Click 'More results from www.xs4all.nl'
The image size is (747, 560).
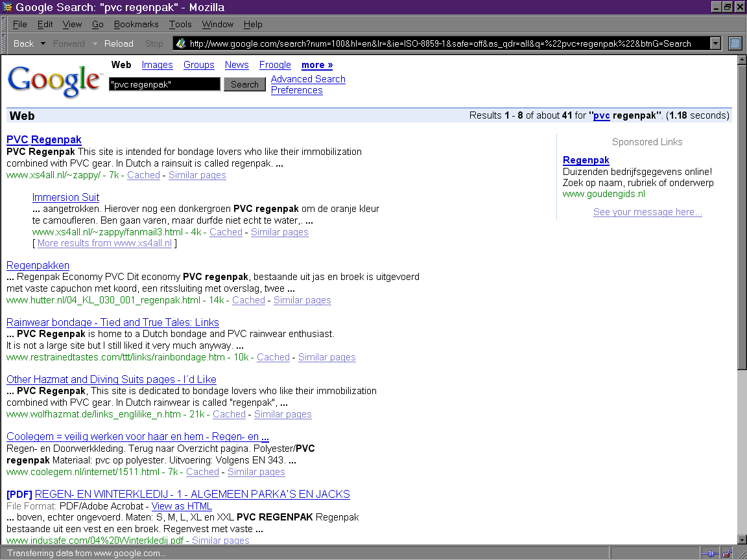pos(104,243)
